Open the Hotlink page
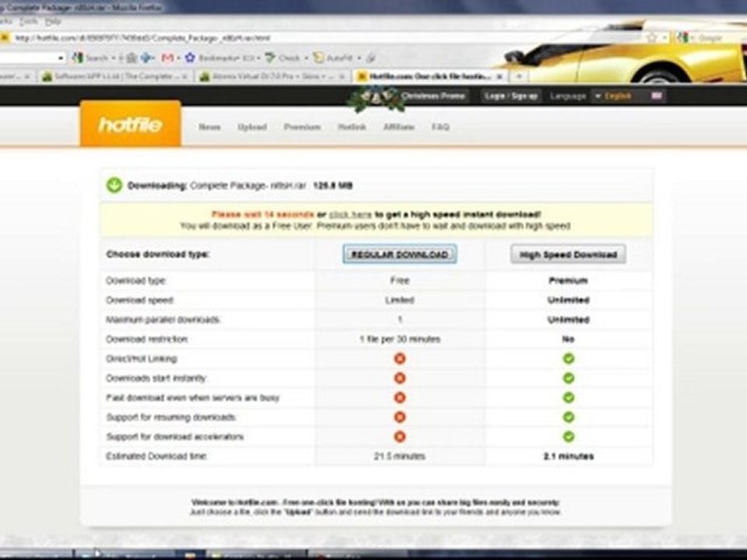This screenshot has width=747, height=560. coord(352,127)
